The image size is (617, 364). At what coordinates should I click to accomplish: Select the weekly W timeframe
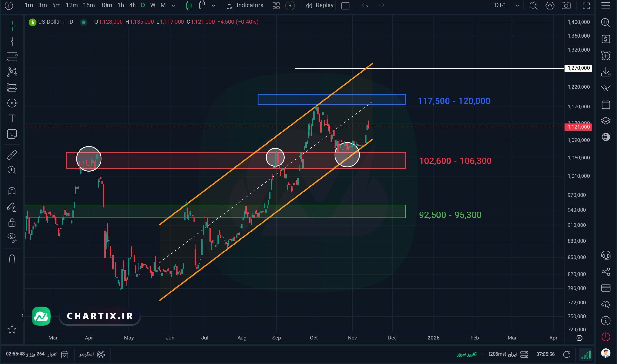[x=153, y=5]
